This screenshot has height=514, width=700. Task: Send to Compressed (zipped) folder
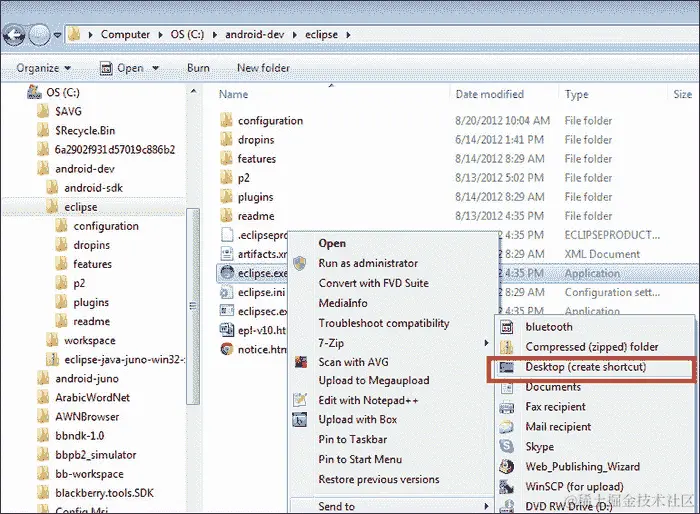coord(592,347)
